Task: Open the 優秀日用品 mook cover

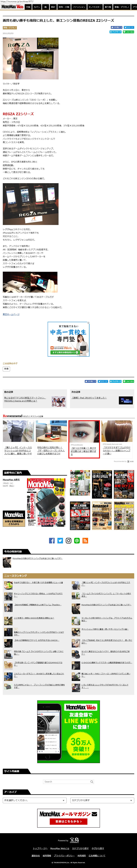Action: (x=102, y=484)
